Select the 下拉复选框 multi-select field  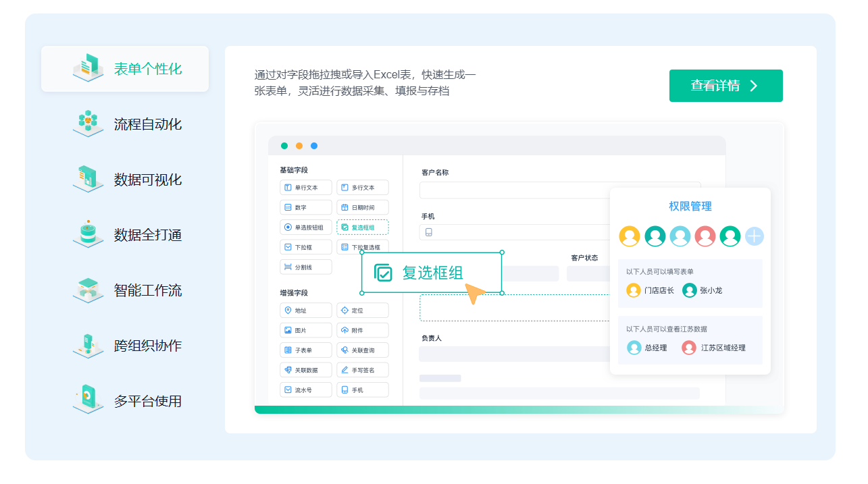click(363, 247)
